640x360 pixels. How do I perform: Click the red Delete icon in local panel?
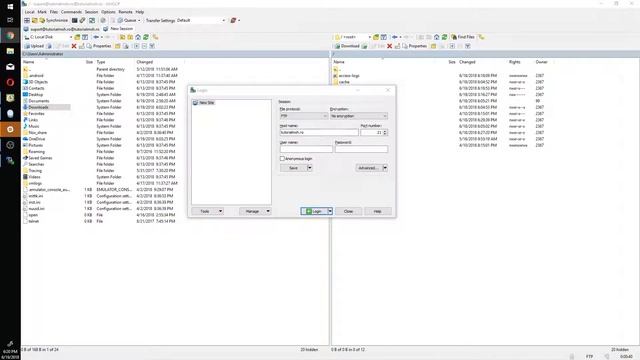(74, 46)
